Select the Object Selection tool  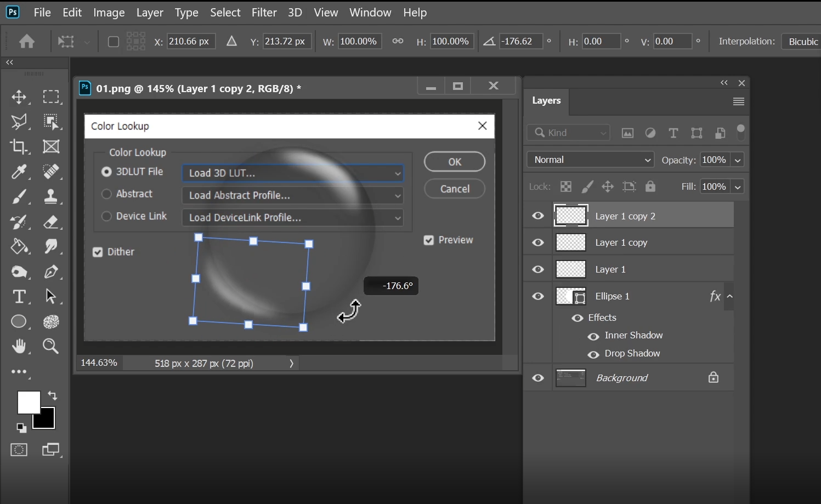(51, 122)
